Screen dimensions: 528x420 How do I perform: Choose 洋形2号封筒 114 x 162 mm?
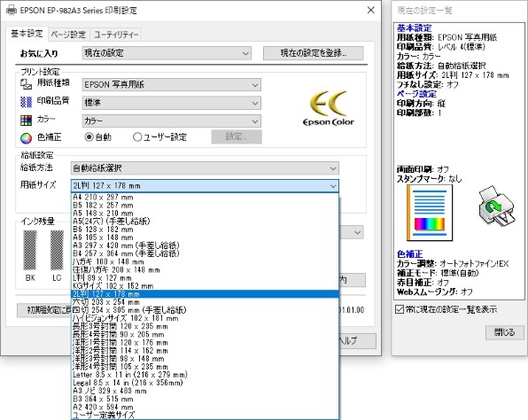point(205,351)
